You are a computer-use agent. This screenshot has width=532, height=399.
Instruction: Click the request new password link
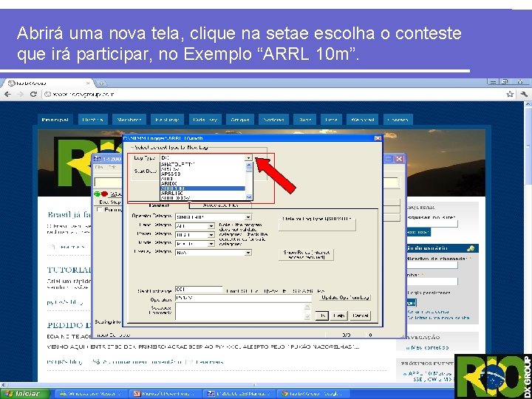pos(438,318)
